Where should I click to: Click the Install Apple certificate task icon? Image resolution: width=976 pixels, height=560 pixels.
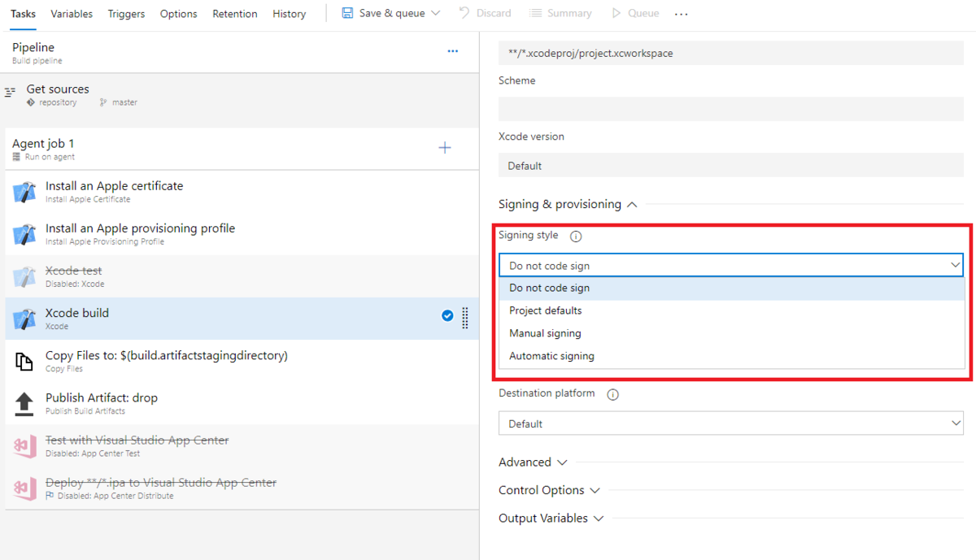pos(24,192)
